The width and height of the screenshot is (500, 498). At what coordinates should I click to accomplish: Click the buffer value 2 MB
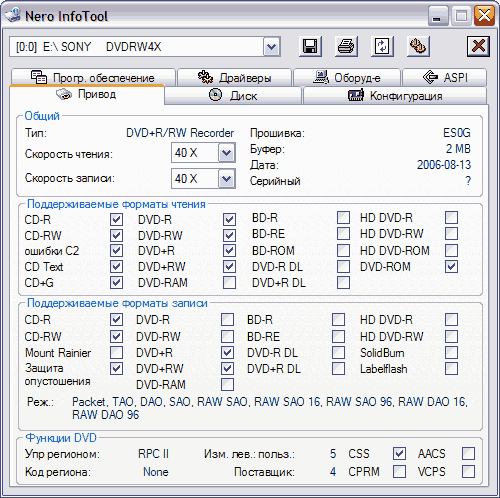coord(458,149)
